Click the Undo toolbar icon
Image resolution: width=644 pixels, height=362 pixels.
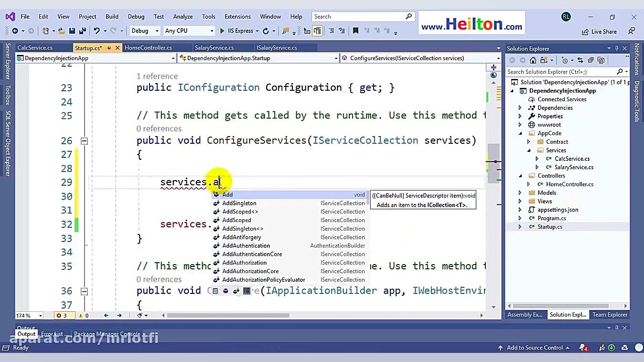click(x=97, y=31)
